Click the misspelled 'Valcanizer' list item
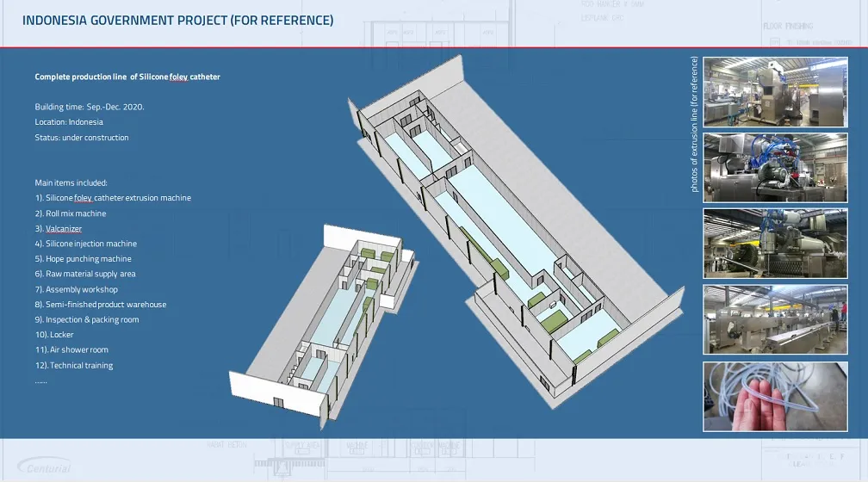Screen dimensions: 868x482 (59, 229)
